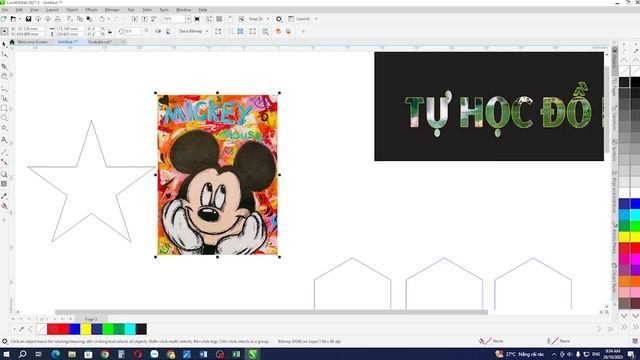
Task: Click the add toolbar item plus button
Action: (x=303, y=31)
